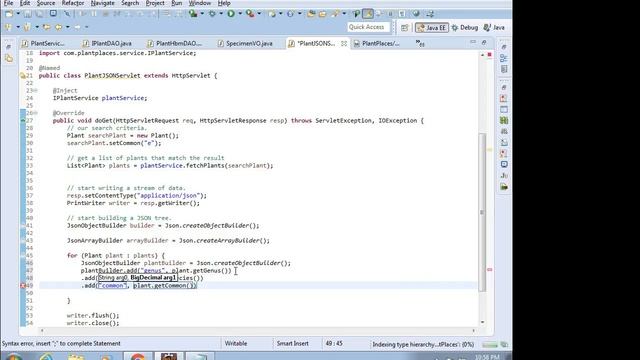This screenshot has width=640, height=360.
Task: Open the Navigate menu
Action: pos(102,3)
